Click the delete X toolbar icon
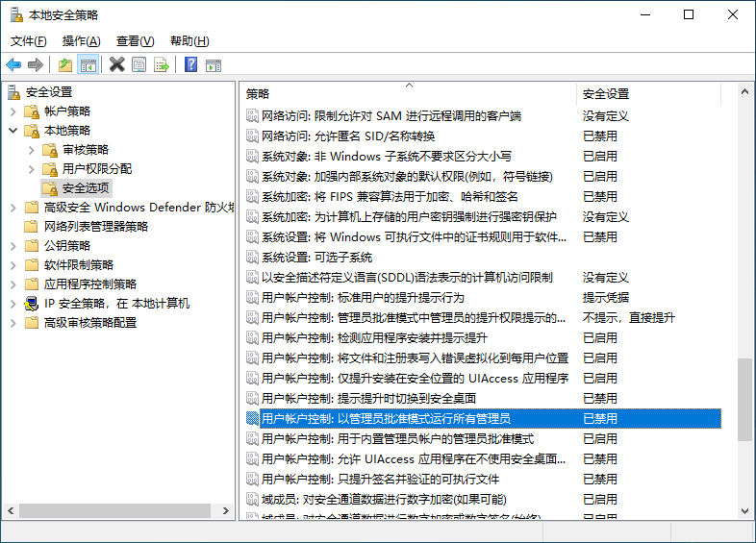Screen dimensions: 756x543 tap(116, 64)
